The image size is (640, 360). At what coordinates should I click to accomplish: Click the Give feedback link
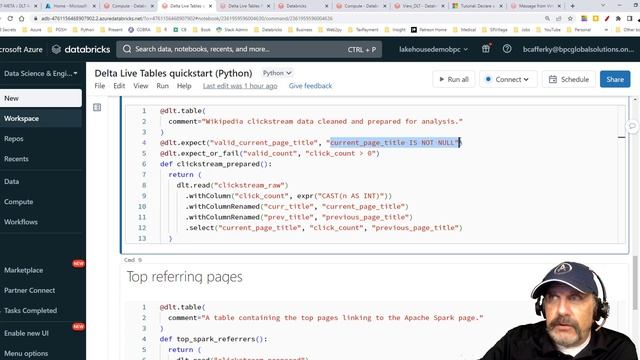coord(310,86)
